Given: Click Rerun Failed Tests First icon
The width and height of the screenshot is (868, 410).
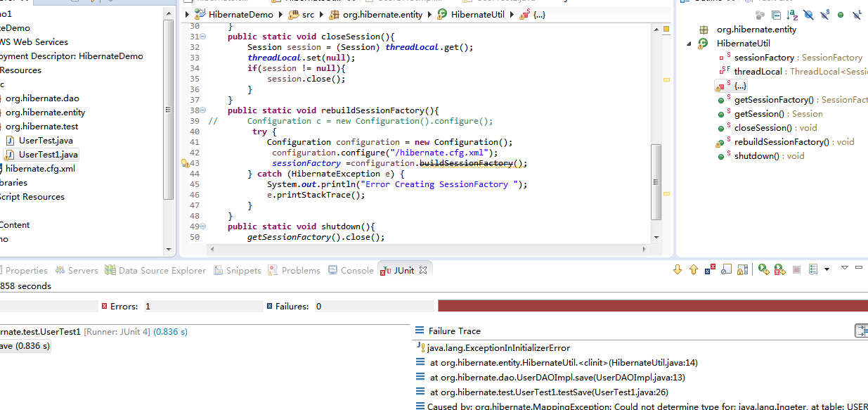Looking at the screenshot, I should (x=779, y=269).
